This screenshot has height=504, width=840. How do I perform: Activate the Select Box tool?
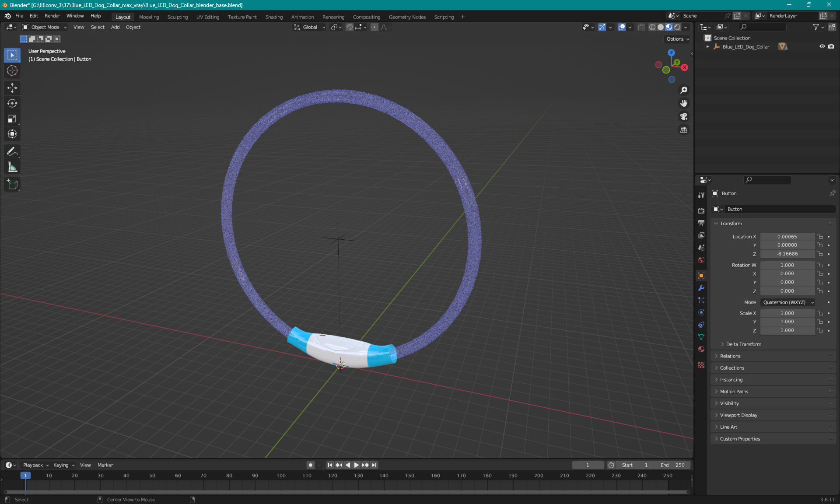pos(12,55)
